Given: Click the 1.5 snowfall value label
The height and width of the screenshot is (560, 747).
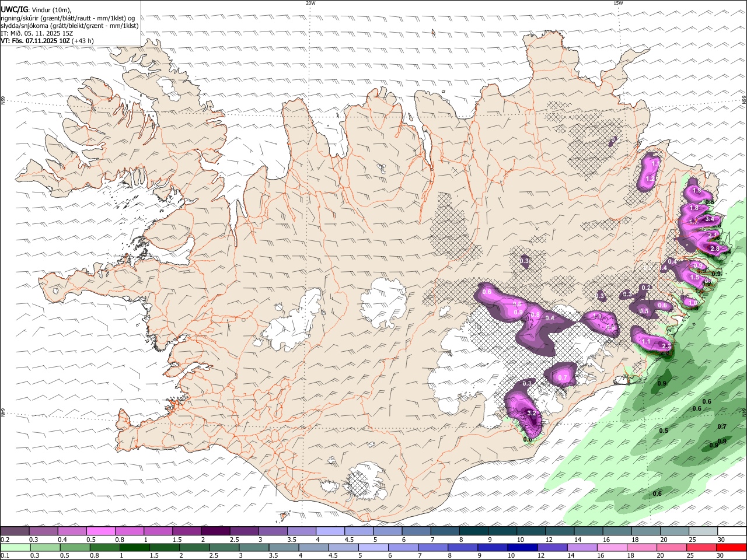Looking at the screenshot, I should (x=694, y=278).
